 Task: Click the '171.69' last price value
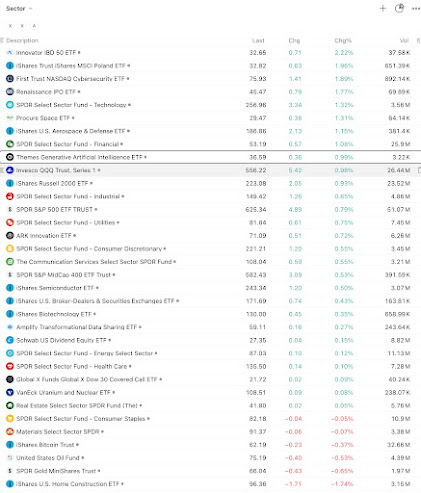pos(256,301)
